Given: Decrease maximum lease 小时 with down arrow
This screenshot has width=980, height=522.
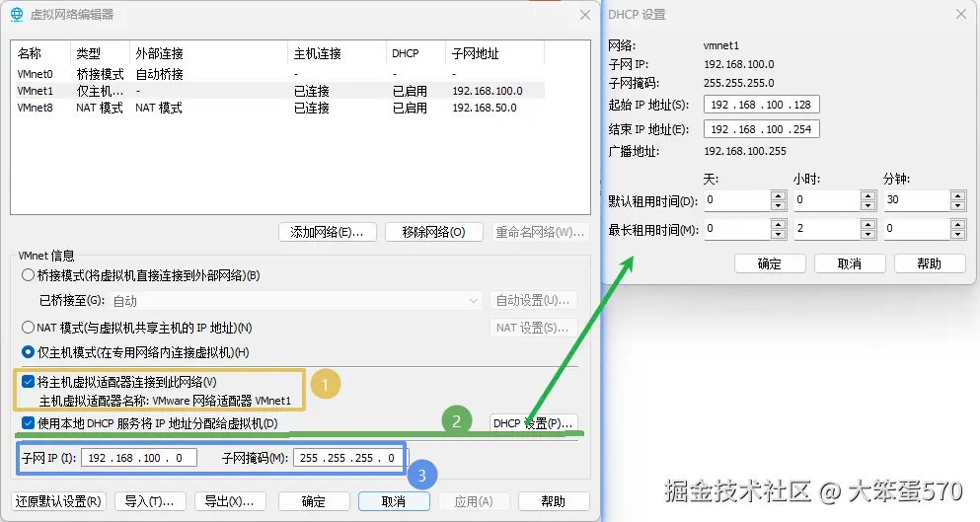Looking at the screenshot, I should coord(867,234).
